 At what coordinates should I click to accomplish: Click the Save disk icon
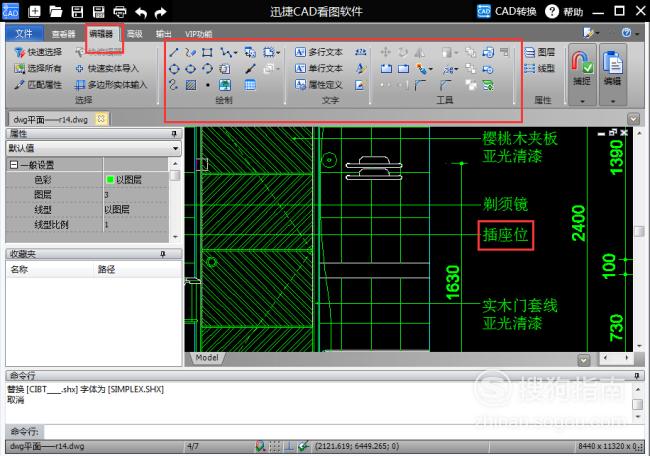(77, 12)
